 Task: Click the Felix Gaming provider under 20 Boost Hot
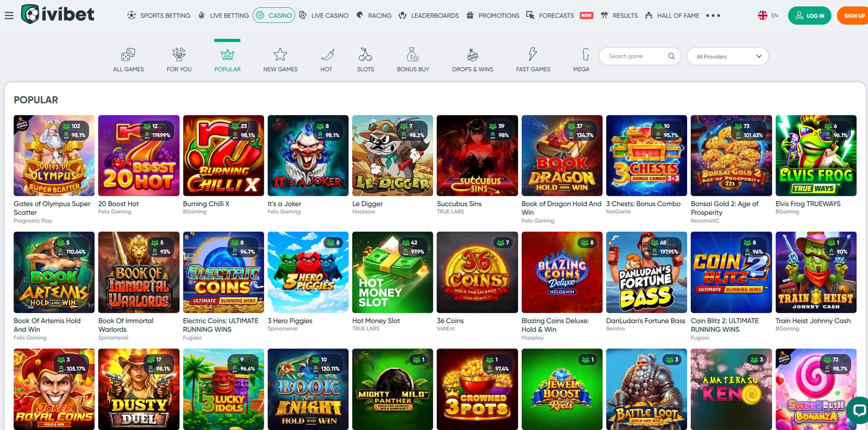pyautogui.click(x=115, y=212)
